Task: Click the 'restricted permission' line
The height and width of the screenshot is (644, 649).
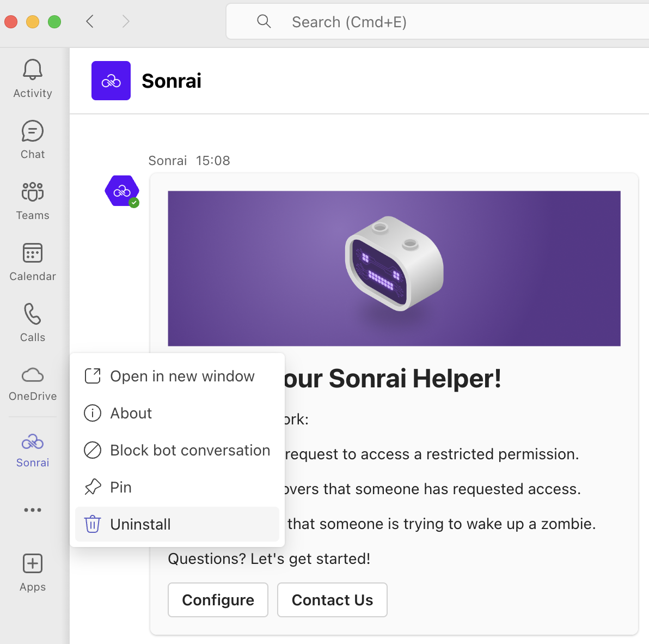Action: coord(432,454)
